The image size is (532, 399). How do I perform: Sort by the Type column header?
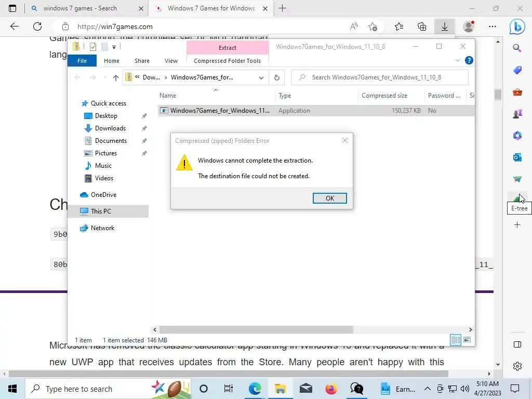(x=316, y=96)
